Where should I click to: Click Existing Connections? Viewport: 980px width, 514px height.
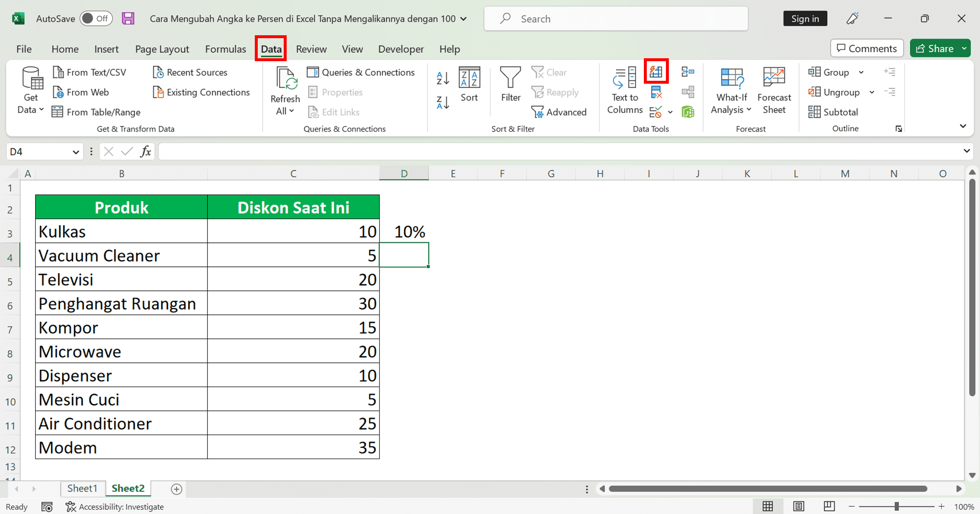[201, 92]
